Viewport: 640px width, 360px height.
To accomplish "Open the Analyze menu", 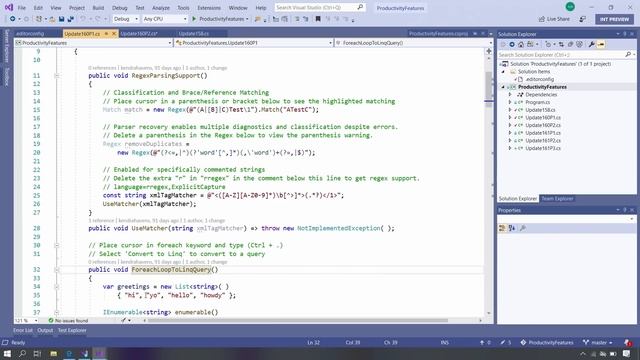I will click(x=160, y=8).
